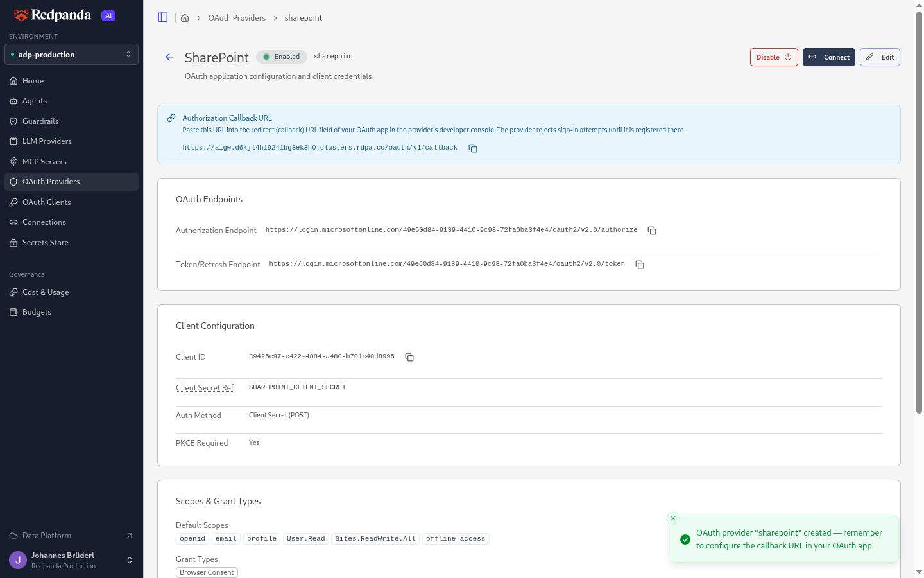This screenshot has height=578, width=924.
Task: Select the openid scope tag
Action: coord(193,539)
